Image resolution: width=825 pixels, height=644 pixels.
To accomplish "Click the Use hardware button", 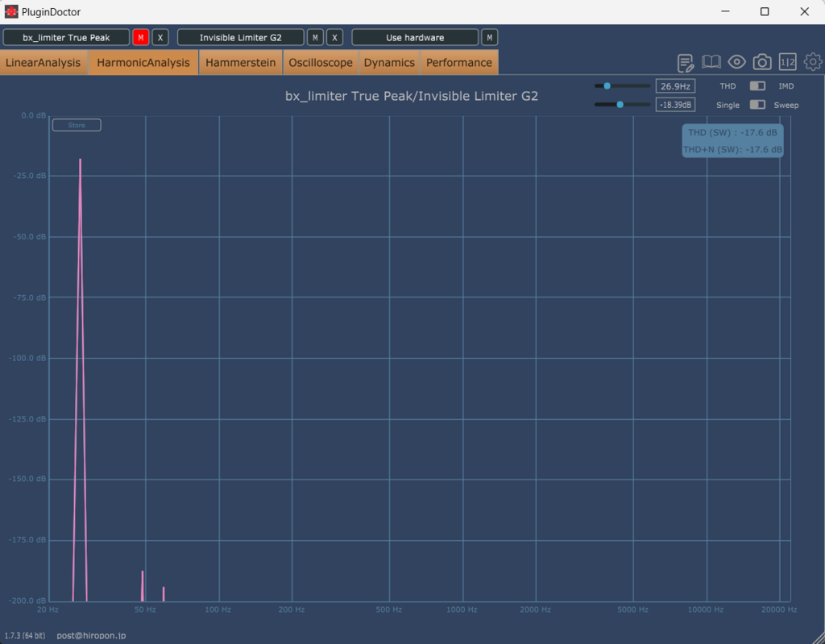I will click(415, 37).
